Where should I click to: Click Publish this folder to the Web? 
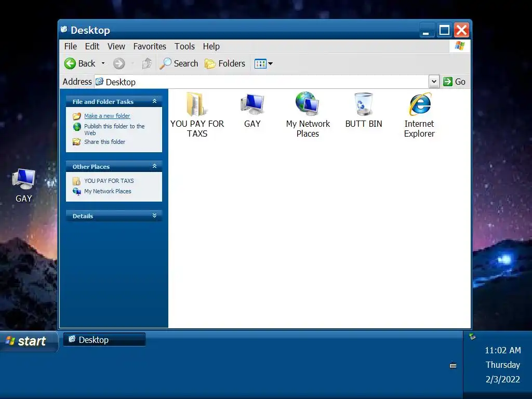click(114, 129)
